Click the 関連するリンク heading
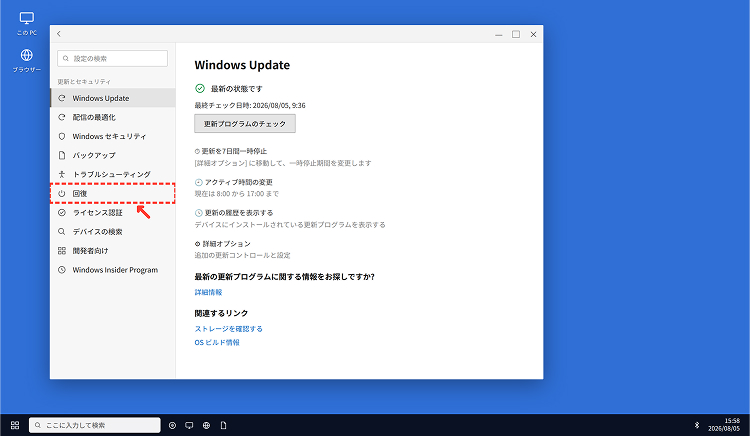This screenshot has height=436, width=750. pyautogui.click(x=221, y=314)
